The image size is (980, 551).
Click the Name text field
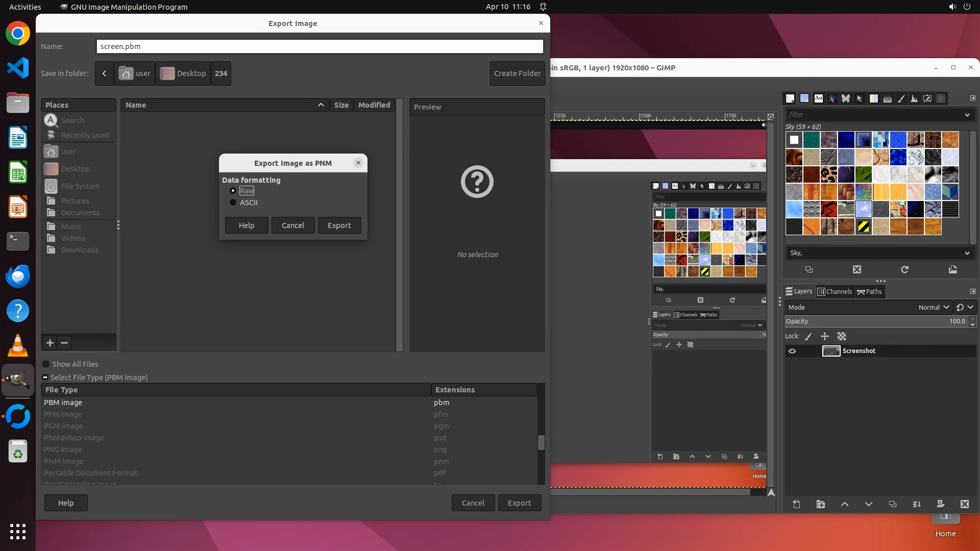point(320,46)
